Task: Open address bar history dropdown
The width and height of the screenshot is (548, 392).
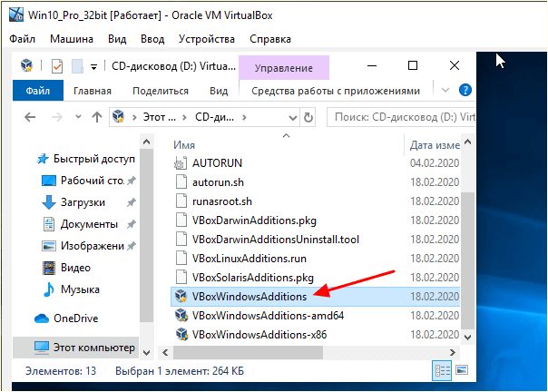Action: point(293,117)
